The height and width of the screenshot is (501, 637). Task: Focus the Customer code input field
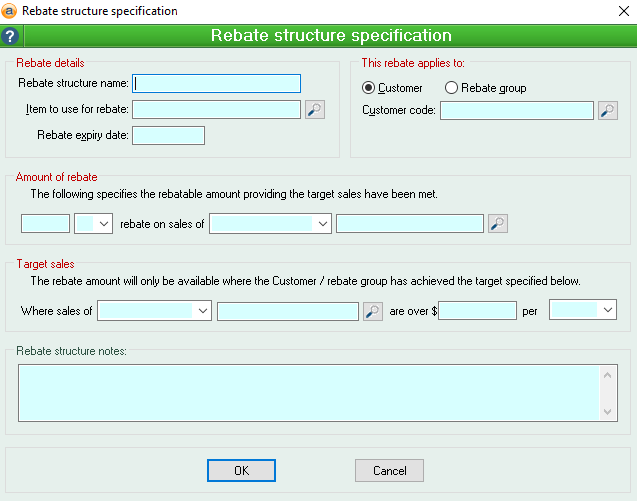(516, 110)
